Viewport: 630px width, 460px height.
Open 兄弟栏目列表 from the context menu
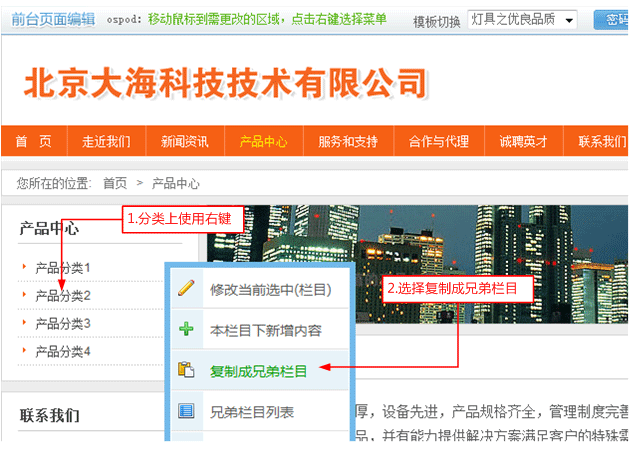tap(252, 410)
